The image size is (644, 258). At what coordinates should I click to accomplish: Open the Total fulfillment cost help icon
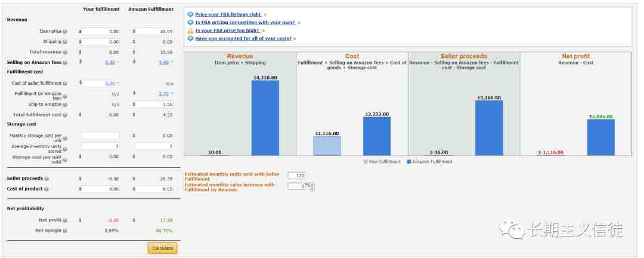pyautogui.click(x=65, y=115)
